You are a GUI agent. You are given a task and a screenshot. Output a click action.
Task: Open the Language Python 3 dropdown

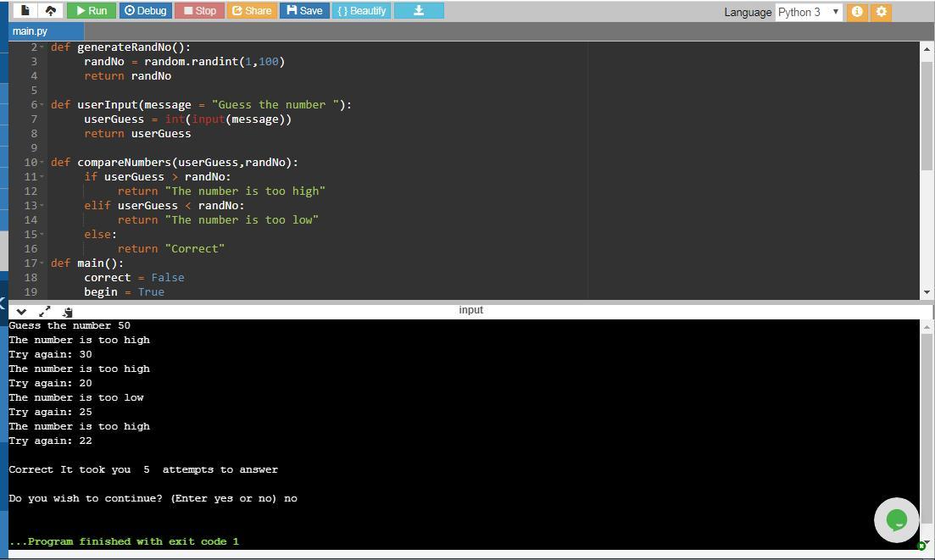point(810,12)
